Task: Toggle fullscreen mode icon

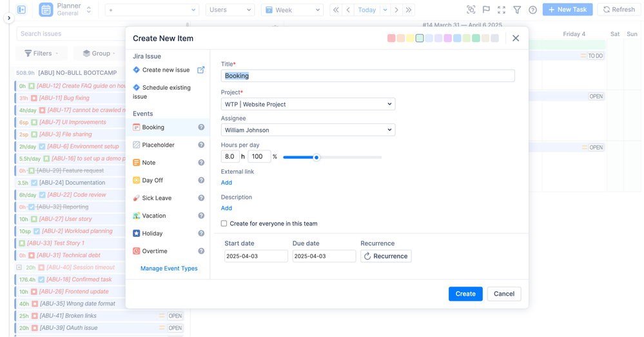Action: (502, 10)
